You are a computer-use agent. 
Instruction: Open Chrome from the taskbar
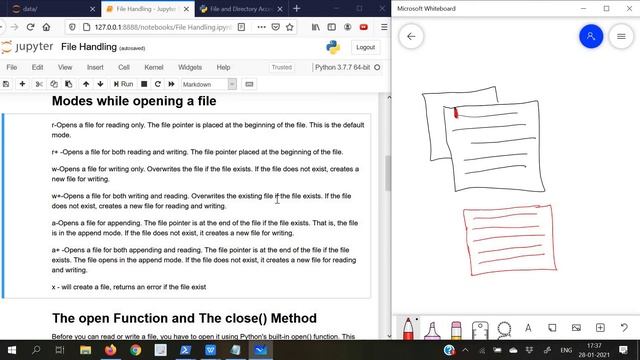[136, 350]
